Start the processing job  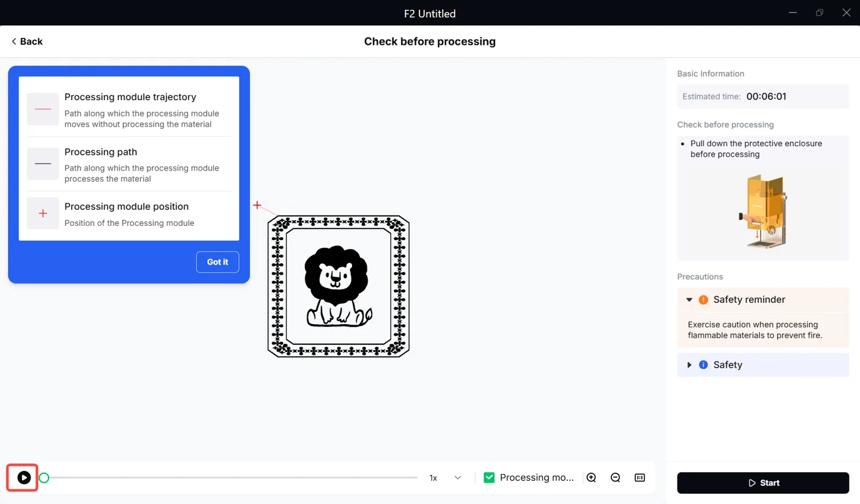[763, 483]
